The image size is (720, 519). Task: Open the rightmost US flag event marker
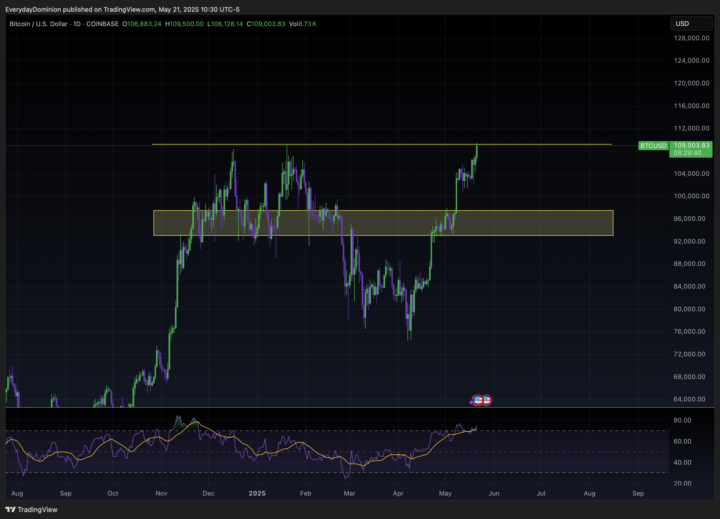pos(486,400)
